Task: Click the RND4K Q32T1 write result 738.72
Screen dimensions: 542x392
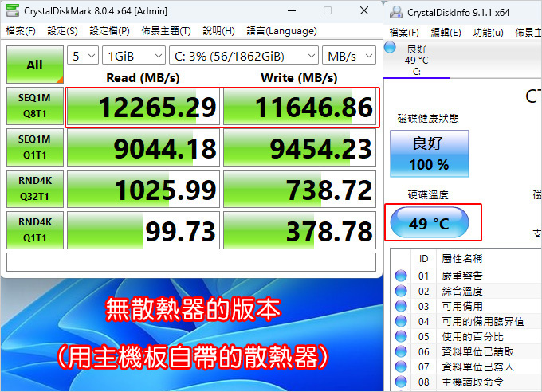Action: (300, 189)
